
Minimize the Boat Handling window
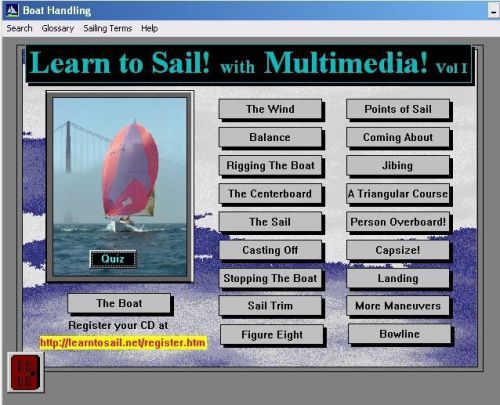[493, 12]
